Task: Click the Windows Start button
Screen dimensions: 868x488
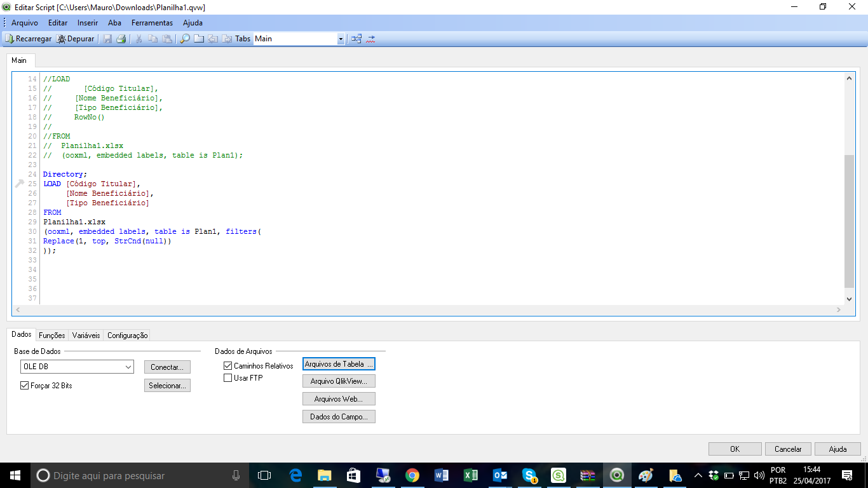Action: tap(15, 475)
